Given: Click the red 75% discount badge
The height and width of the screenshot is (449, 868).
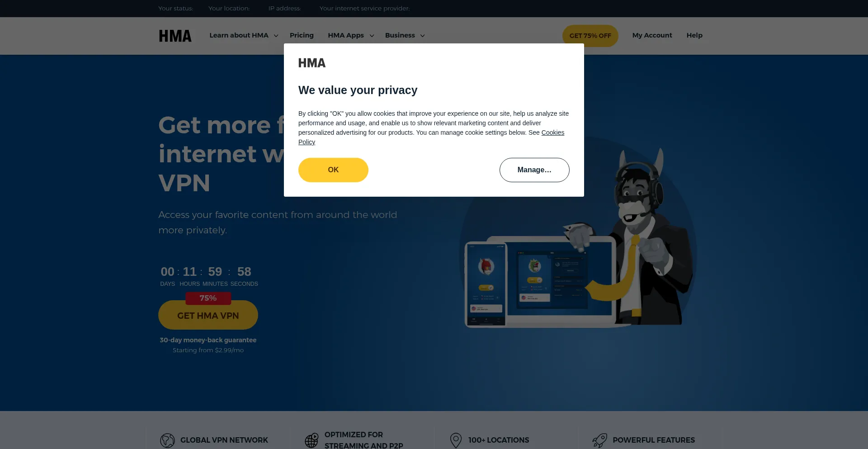Looking at the screenshot, I should [208, 298].
